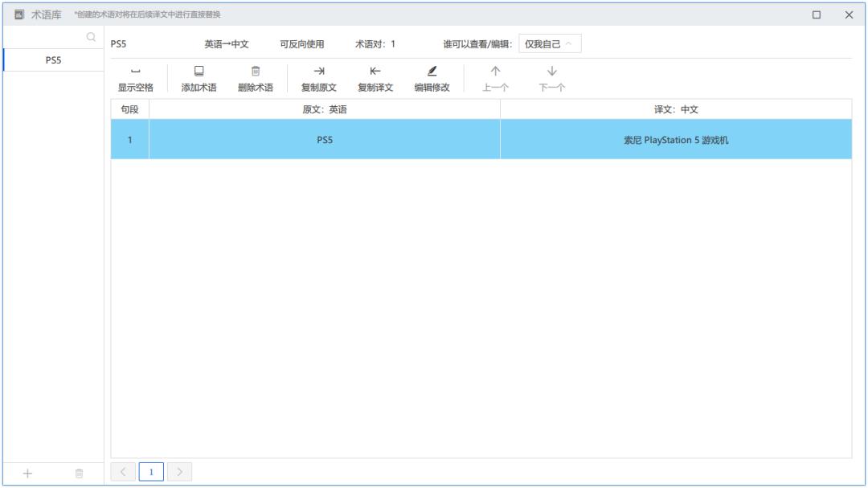Select the PS5 glossary in the sidebar
Screen dimensions: 868x488
point(51,59)
